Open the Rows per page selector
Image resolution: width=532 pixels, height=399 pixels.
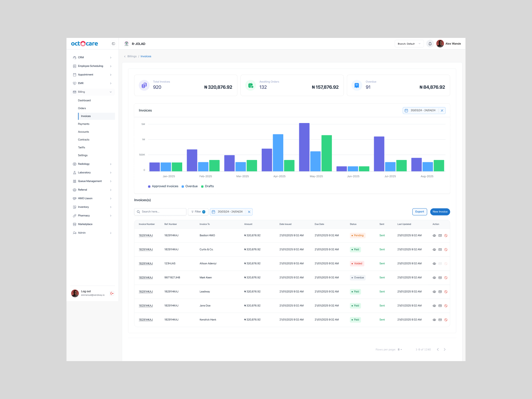point(400,349)
